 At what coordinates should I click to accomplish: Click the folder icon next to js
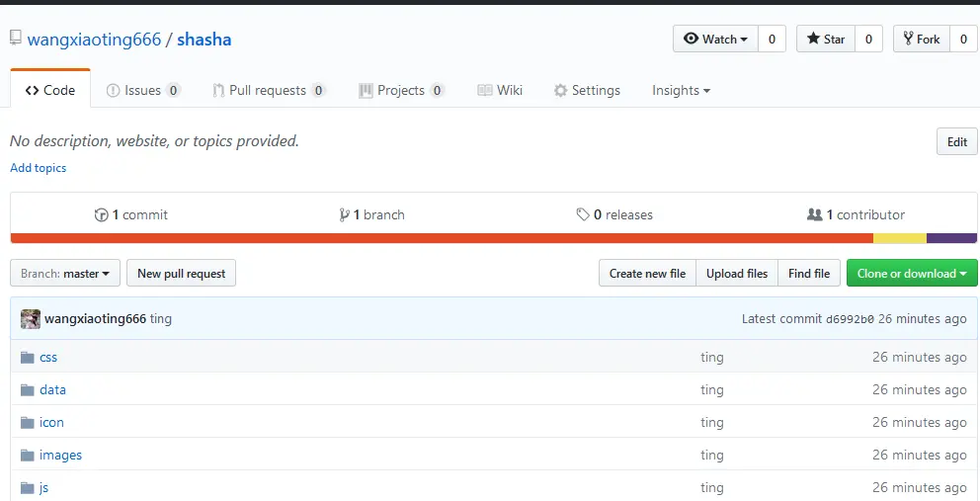[x=27, y=487]
